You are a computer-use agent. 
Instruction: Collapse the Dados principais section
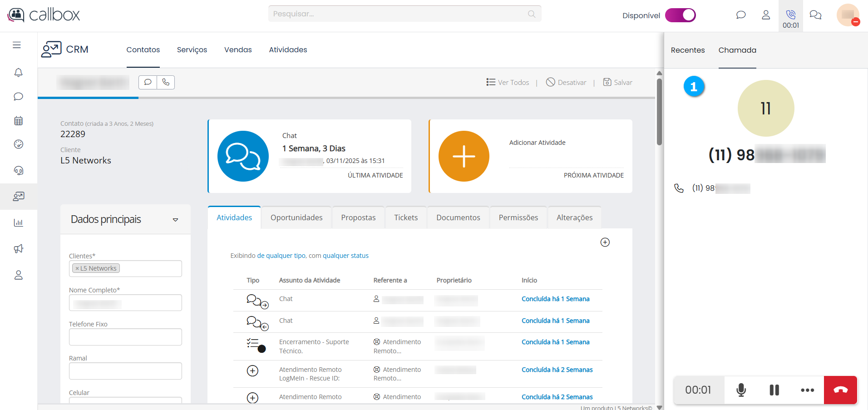[175, 220]
